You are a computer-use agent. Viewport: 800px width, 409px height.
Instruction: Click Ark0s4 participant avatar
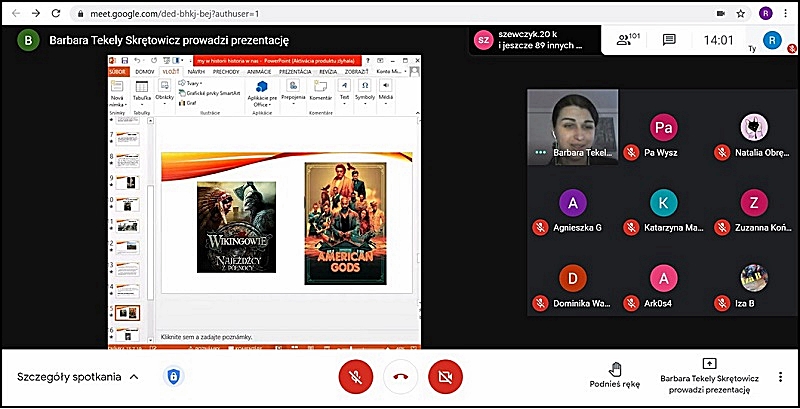click(x=663, y=278)
